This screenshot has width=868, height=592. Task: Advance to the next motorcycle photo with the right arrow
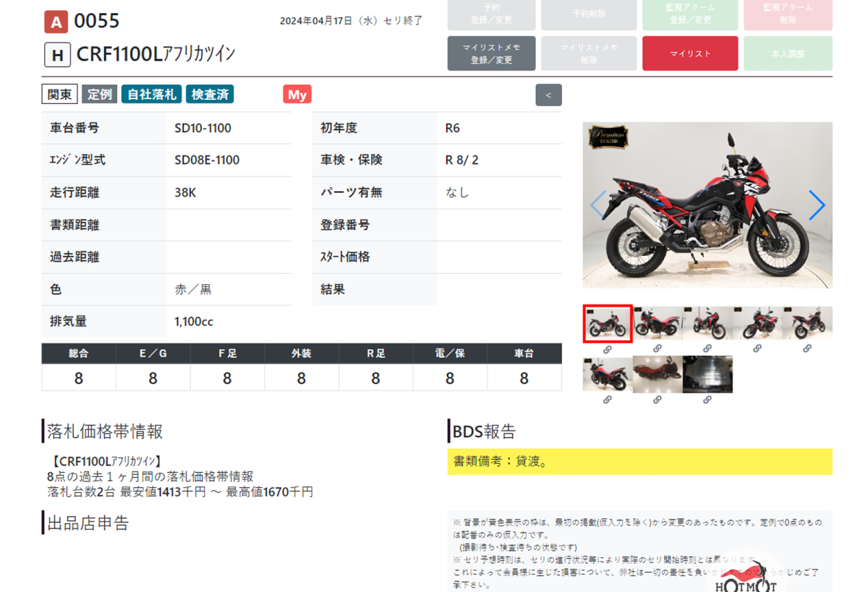coord(817,205)
